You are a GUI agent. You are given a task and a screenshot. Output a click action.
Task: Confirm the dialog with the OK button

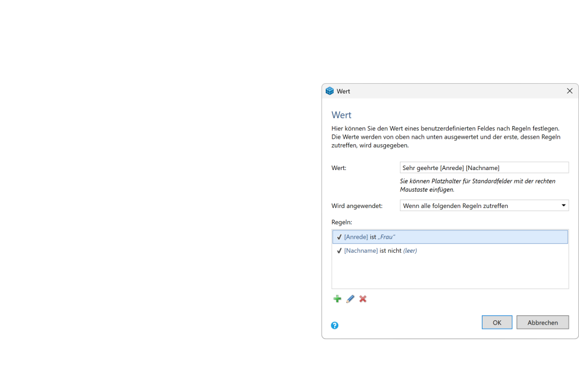(x=497, y=323)
